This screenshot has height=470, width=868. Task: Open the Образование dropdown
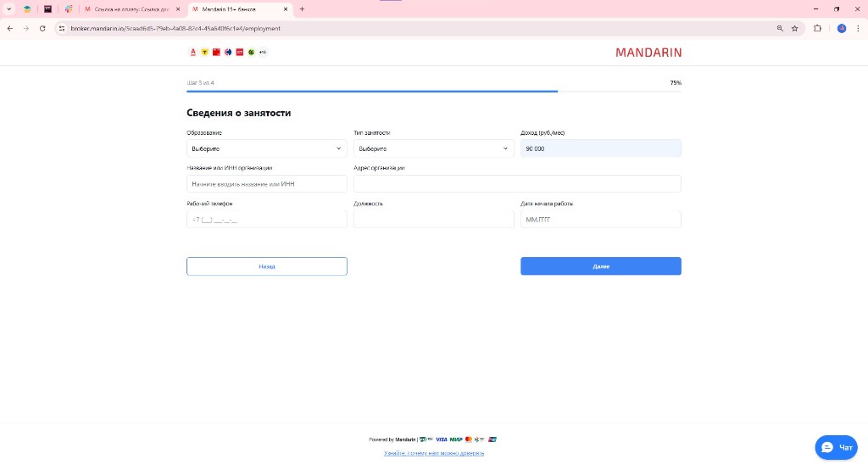(x=267, y=148)
